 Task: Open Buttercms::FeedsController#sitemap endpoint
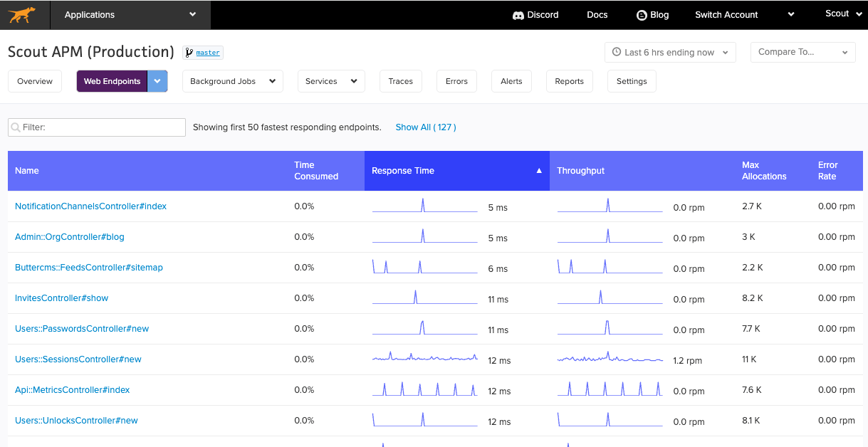click(89, 268)
